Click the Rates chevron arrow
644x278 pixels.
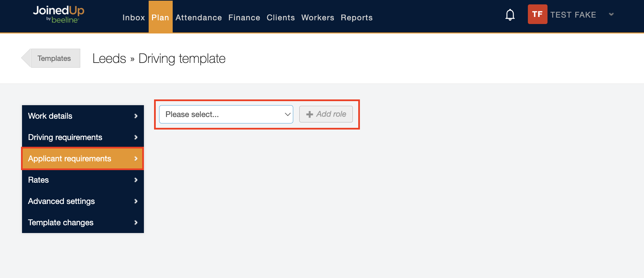pyautogui.click(x=136, y=180)
